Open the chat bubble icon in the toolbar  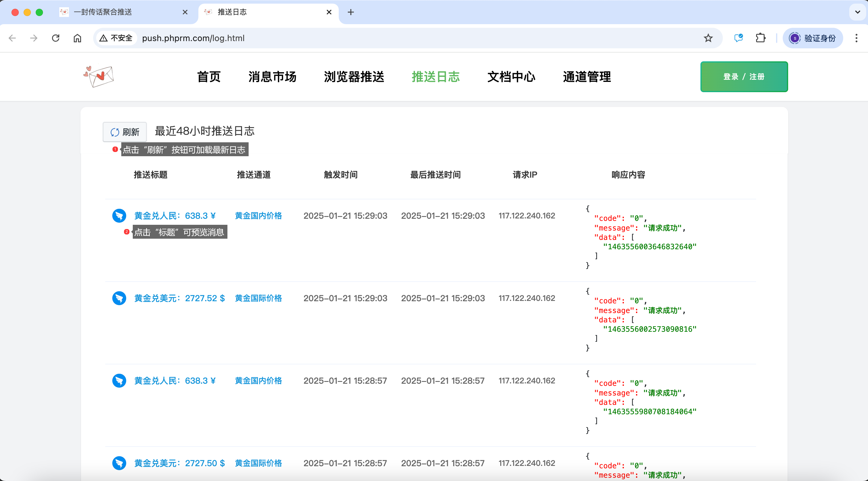(x=739, y=38)
